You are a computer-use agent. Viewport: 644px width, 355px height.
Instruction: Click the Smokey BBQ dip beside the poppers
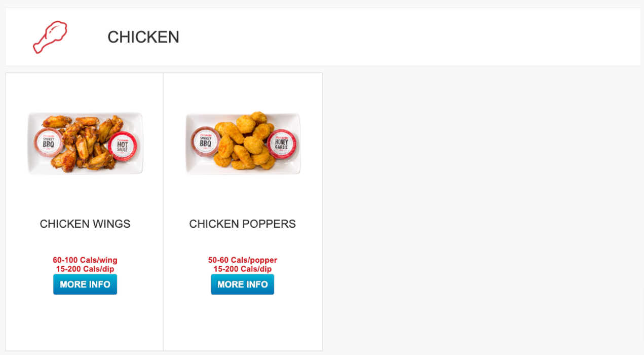pyautogui.click(x=205, y=141)
